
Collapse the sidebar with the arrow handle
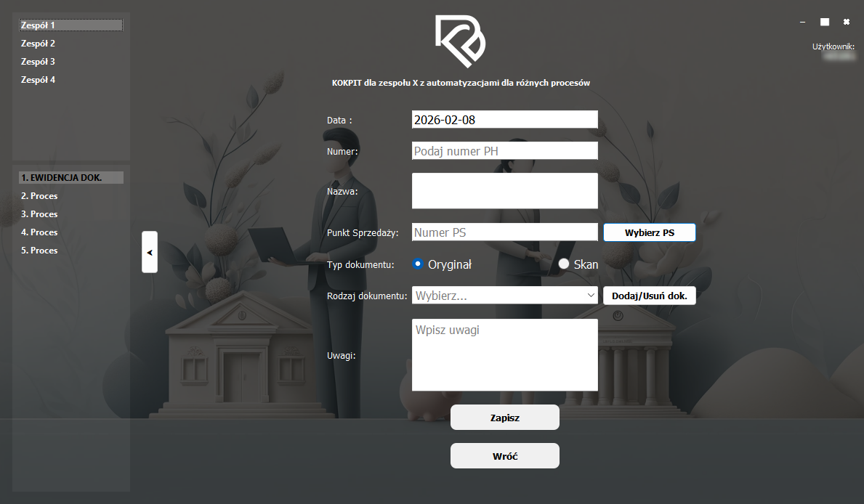coord(149,252)
